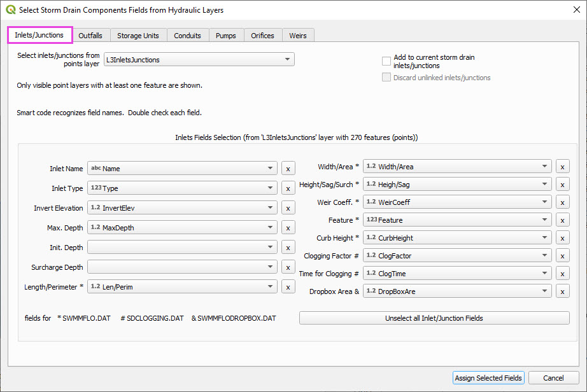Switch to the Outfalls tab
The image size is (587, 392).
click(x=90, y=36)
